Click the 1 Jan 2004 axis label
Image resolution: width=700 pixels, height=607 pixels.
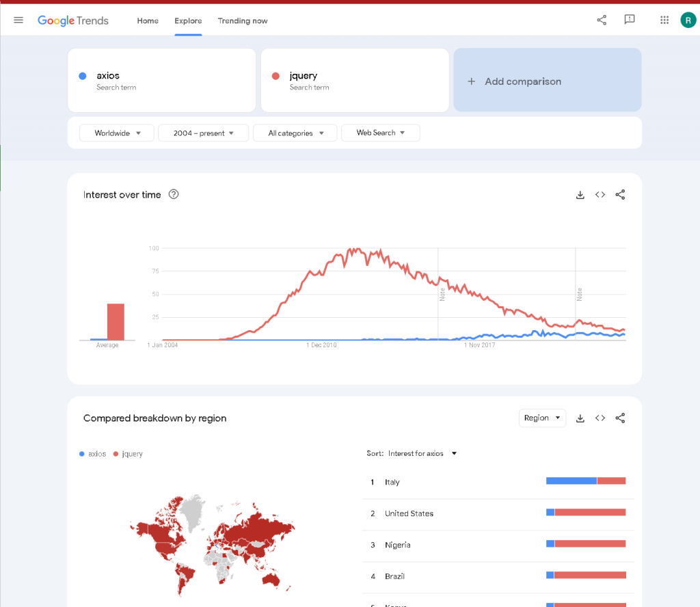point(163,345)
